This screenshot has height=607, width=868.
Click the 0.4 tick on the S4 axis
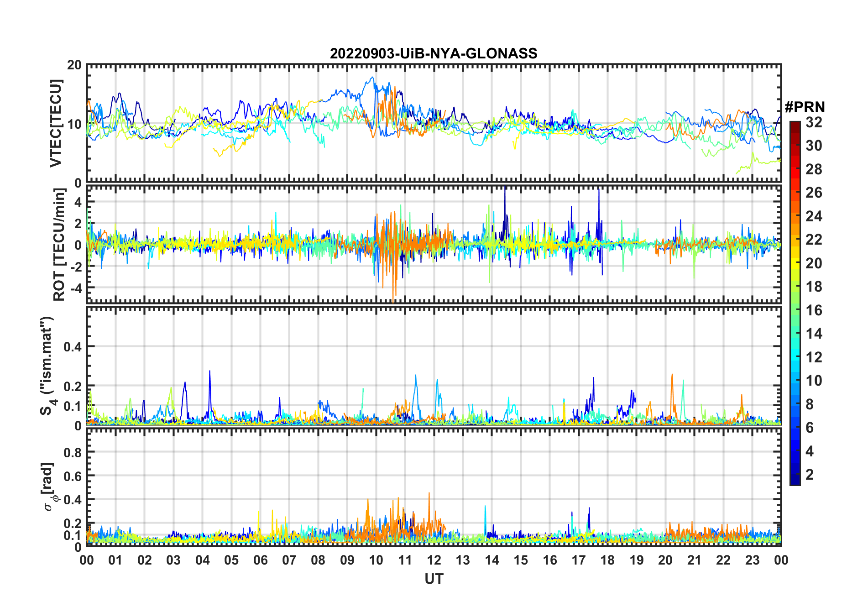(73, 346)
